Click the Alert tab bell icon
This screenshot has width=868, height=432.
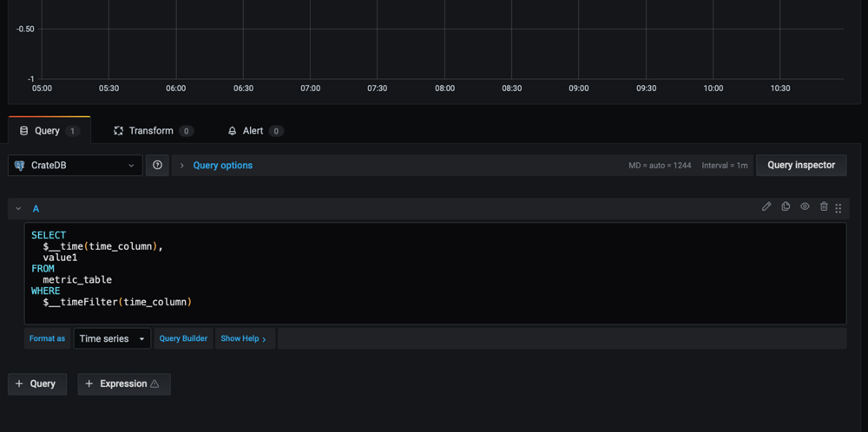coord(233,131)
